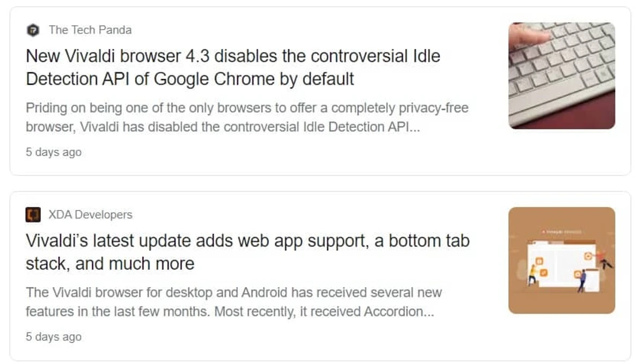Image resolution: width=644 pixels, height=364 pixels.
Task: Click the 'Vivaldi browser for desktop' snippet
Action: (233, 293)
